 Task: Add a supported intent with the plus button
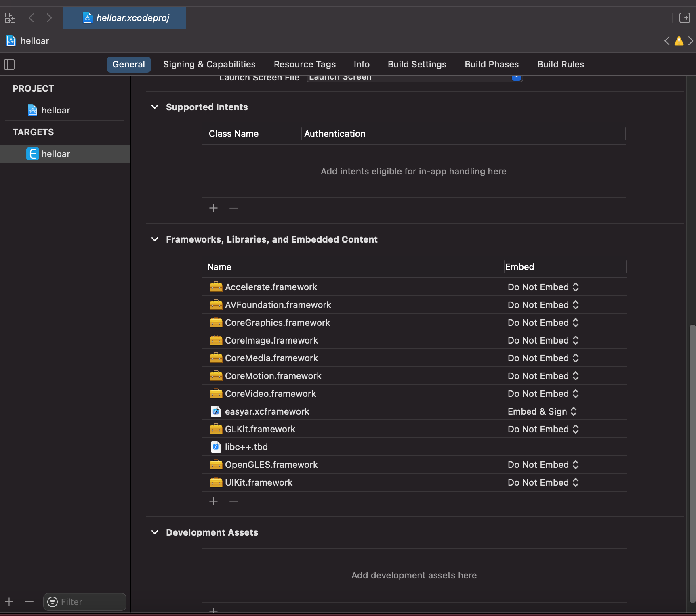pos(214,208)
